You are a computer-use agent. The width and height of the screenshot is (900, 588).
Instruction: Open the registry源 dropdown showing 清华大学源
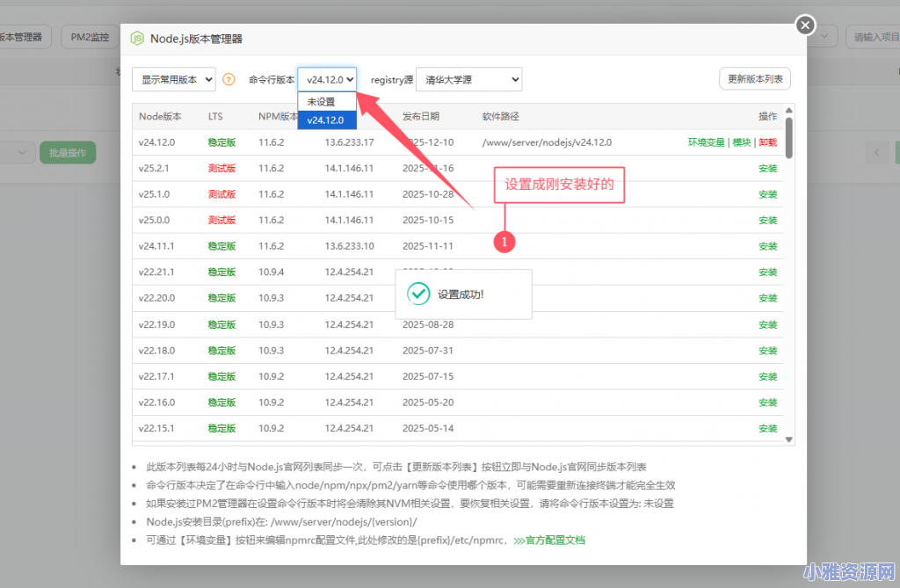tap(468, 79)
